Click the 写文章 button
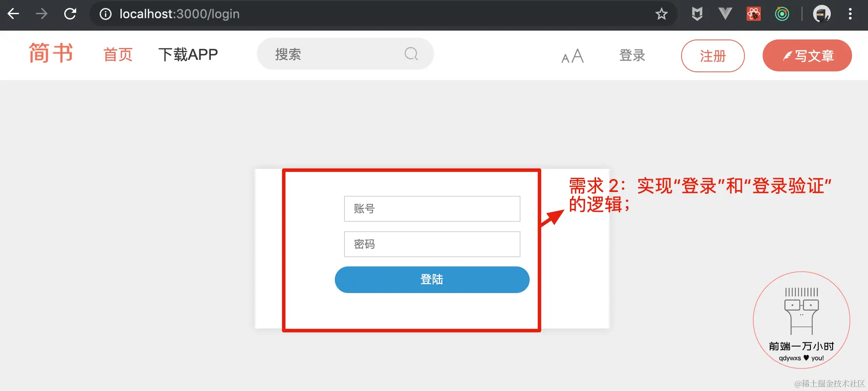Screen dimensions: 868x391 click(807, 55)
